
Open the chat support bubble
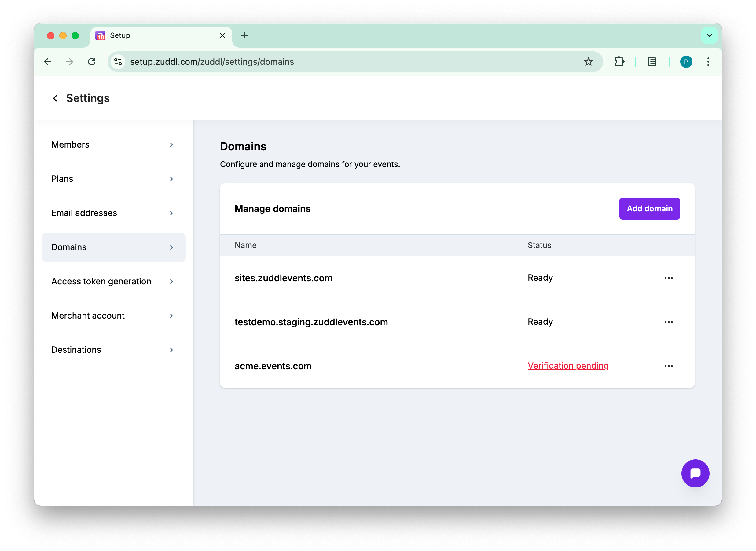click(695, 473)
